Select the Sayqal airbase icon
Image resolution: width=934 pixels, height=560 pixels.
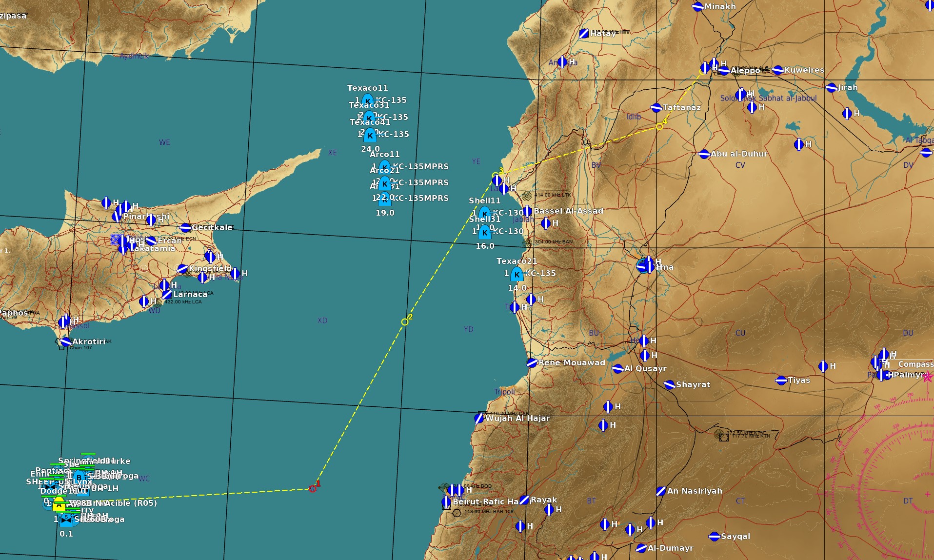(x=715, y=536)
